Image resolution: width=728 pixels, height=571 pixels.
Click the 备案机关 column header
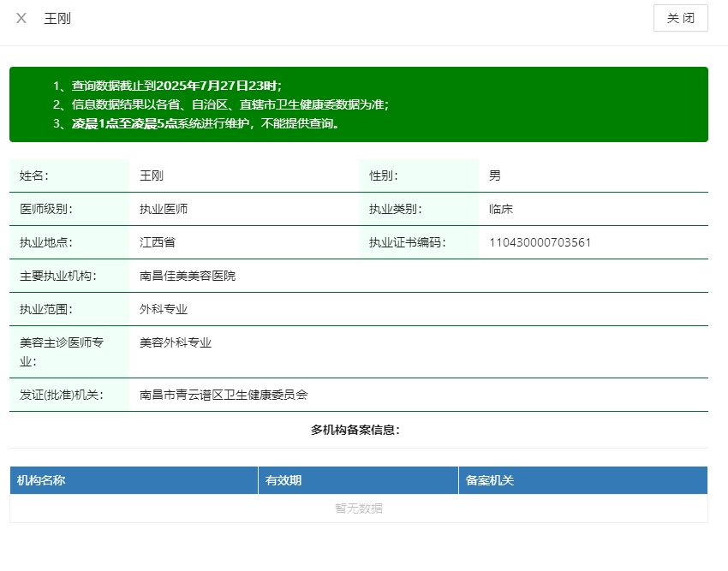pyautogui.click(x=490, y=480)
